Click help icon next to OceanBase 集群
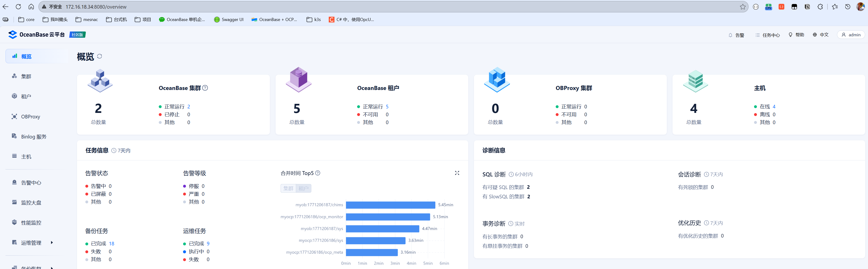868x269 pixels. click(205, 88)
